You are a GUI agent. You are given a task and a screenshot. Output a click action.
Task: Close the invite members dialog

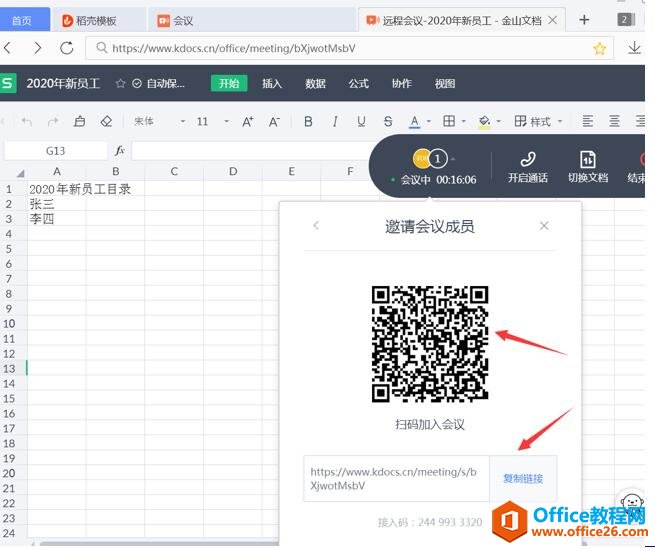pos(544,226)
